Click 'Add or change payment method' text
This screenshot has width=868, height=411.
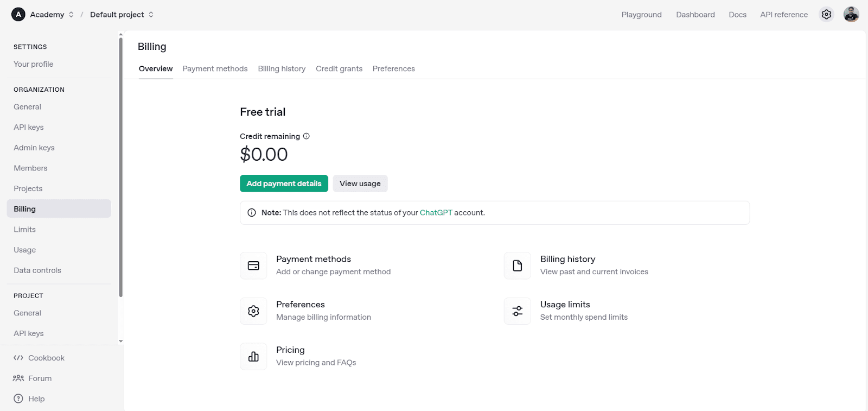pos(333,271)
